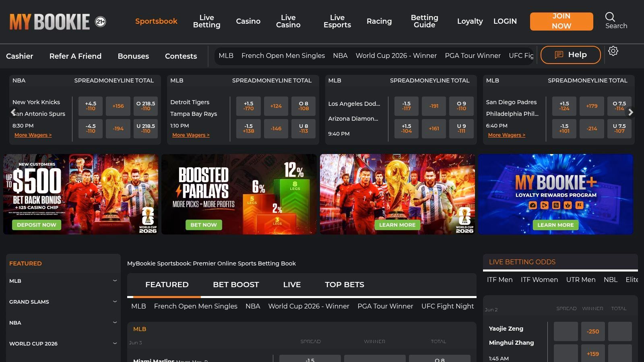Pick Tigers +124 moneyline
Viewport: 644px width, 362px height.
click(276, 106)
